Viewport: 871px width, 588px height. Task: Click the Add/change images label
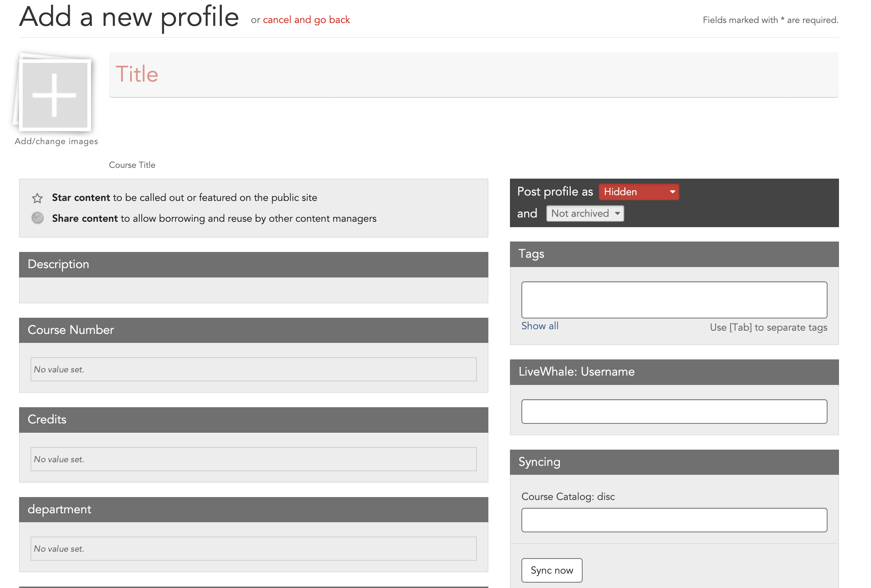tap(56, 141)
